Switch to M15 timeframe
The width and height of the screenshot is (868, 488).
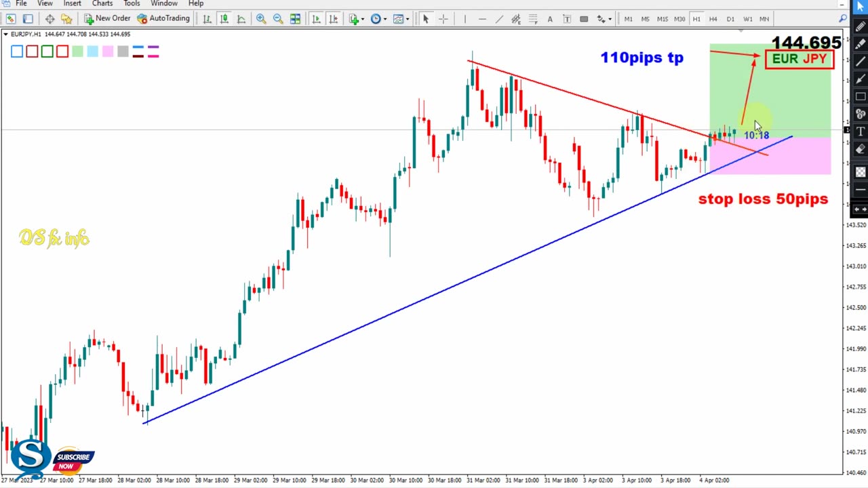(662, 19)
